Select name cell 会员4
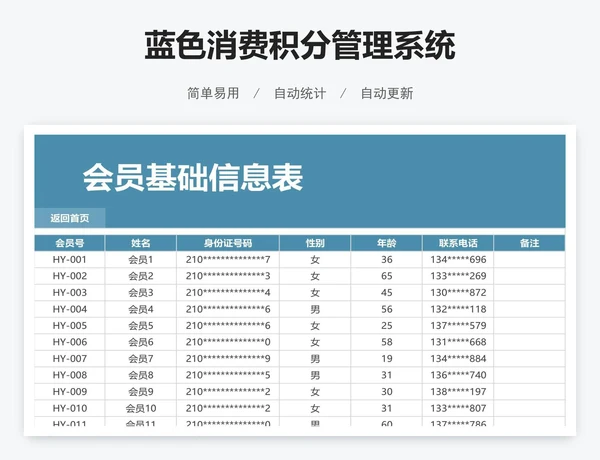This screenshot has width=600, height=460. 141,309
